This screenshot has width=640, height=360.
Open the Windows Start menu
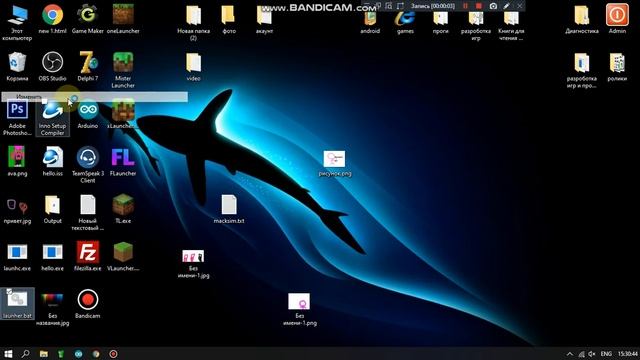point(8,353)
